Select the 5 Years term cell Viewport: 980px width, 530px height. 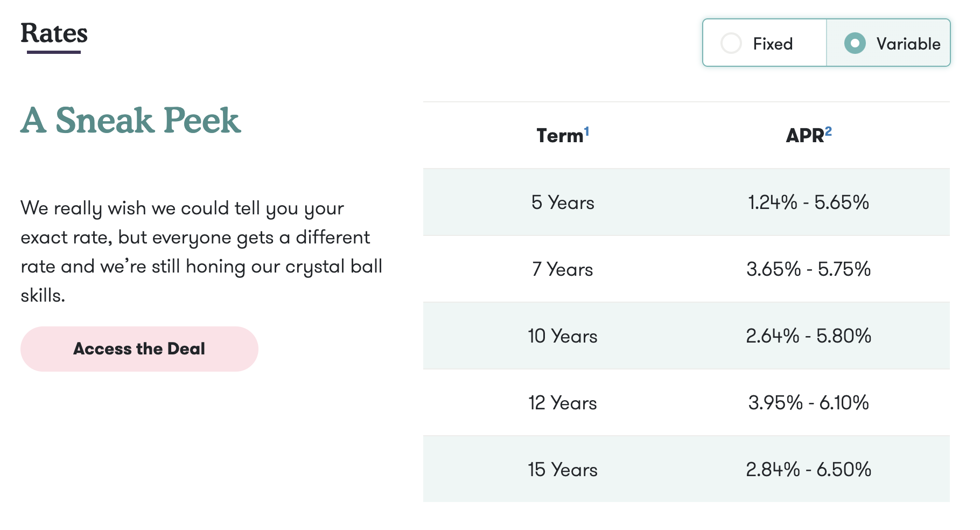click(563, 203)
